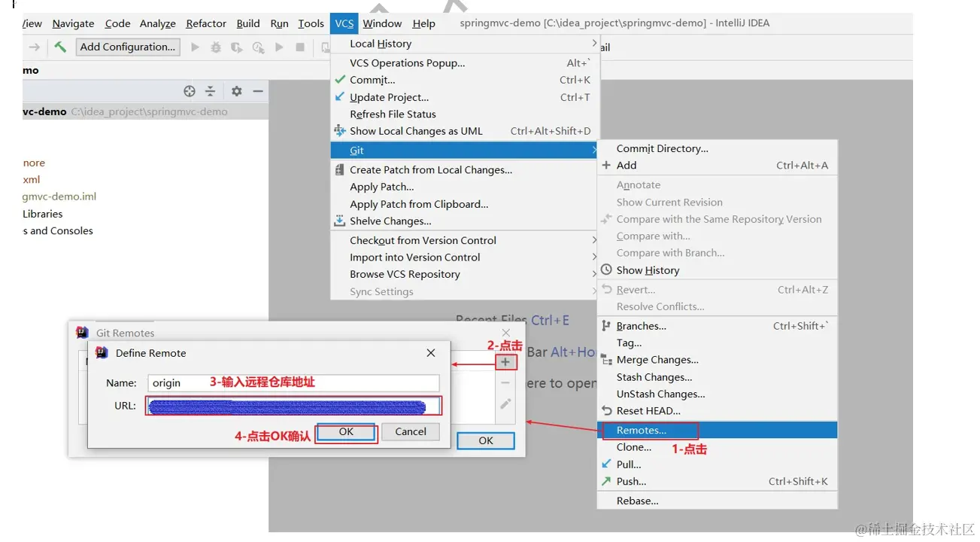The height and width of the screenshot is (542, 980).
Task: Click the plus icon to add a remote
Action: tap(505, 362)
